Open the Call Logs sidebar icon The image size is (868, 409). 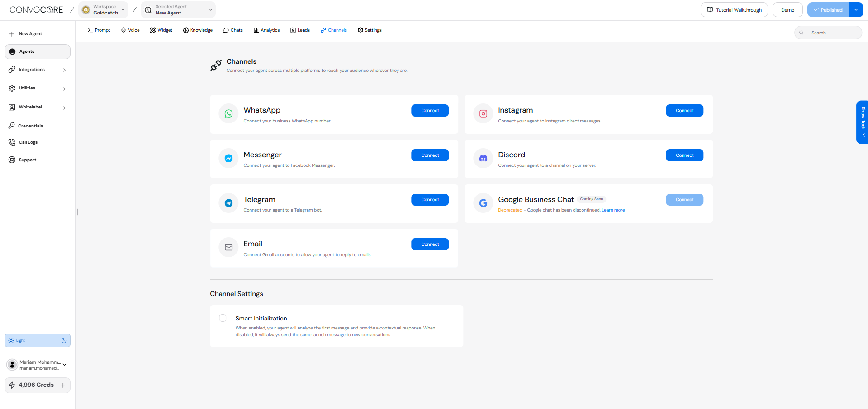click(x=12, y=142)
